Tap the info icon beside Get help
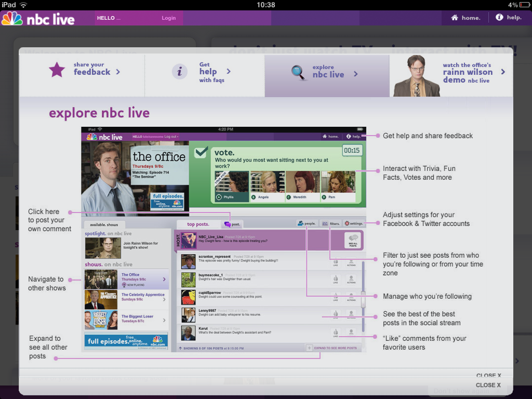 pos(180,72)
